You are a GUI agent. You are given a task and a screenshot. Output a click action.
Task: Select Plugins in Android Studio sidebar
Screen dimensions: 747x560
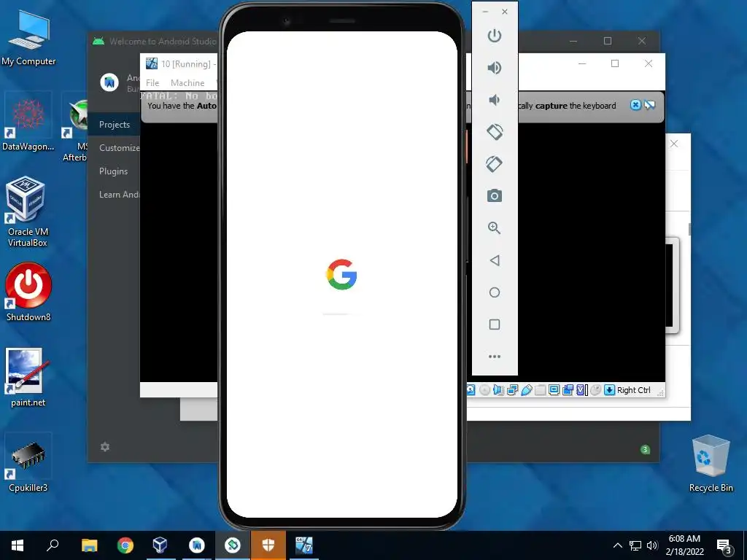point(113,171)
